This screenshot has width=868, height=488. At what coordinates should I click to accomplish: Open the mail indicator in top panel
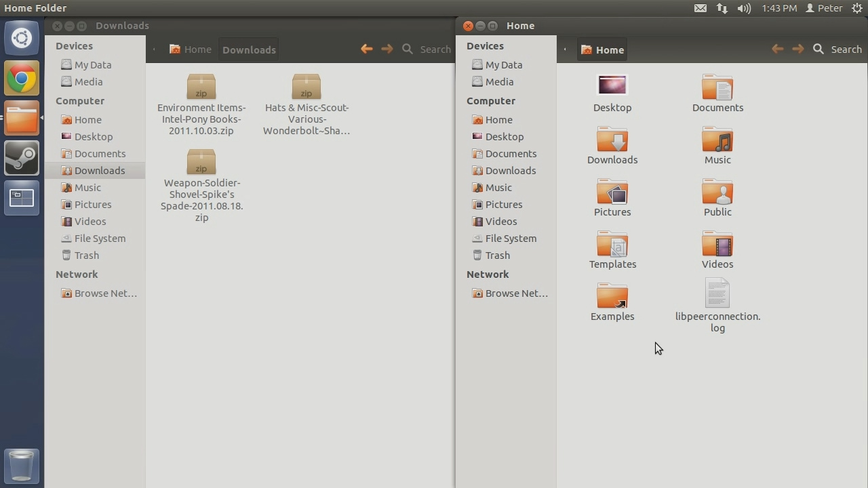point(701,8)
